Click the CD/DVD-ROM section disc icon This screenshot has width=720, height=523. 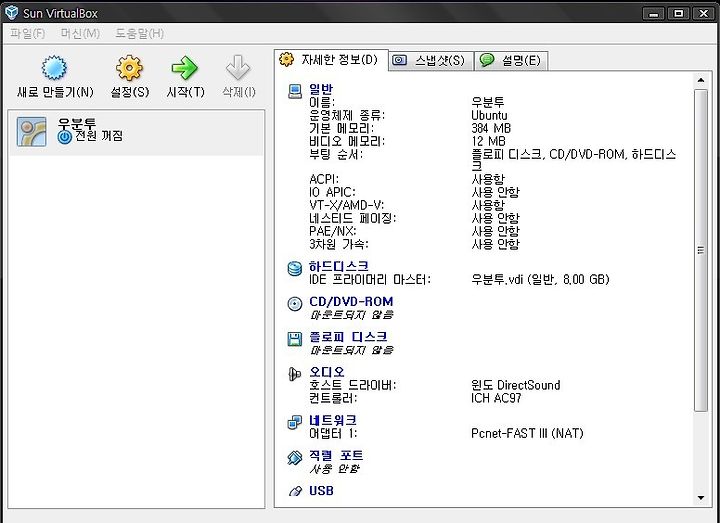[x=295, y=304]
